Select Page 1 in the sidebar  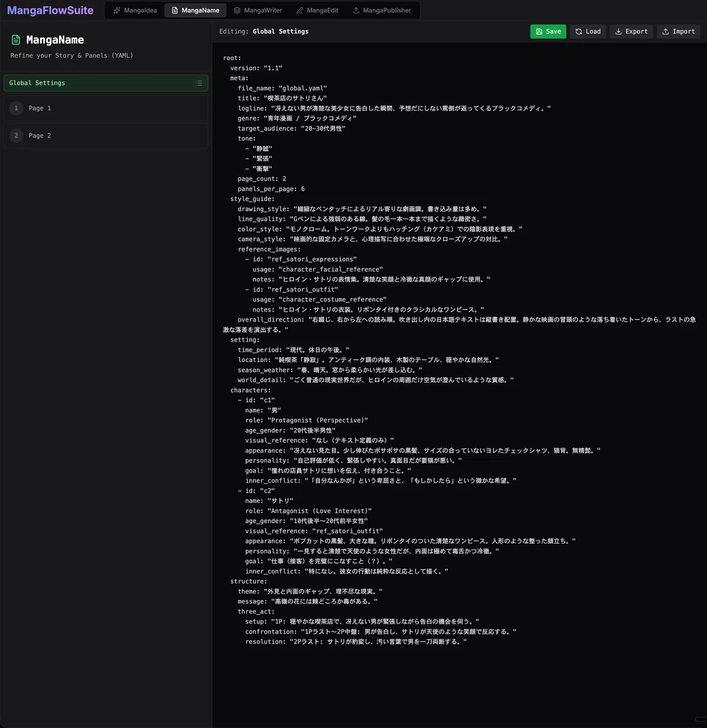[x=106, y=108]
